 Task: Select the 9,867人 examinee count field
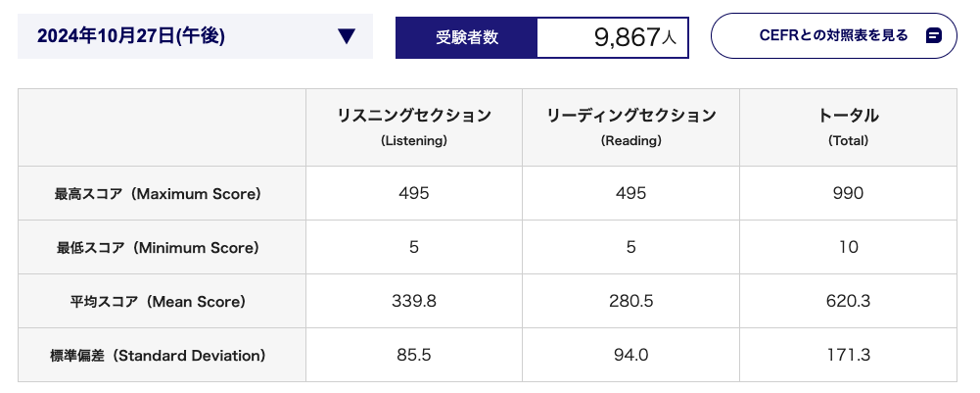pyautogui.click(x=613, y=37)
